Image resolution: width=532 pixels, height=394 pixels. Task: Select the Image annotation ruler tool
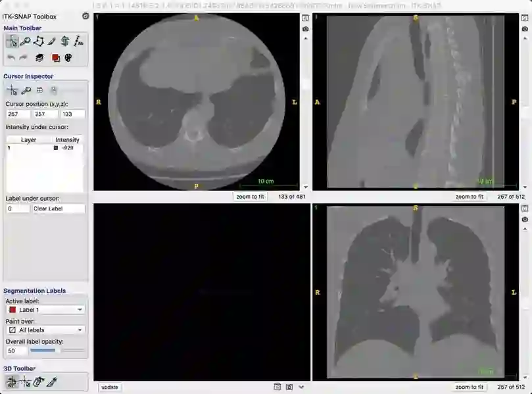[79, 41]
